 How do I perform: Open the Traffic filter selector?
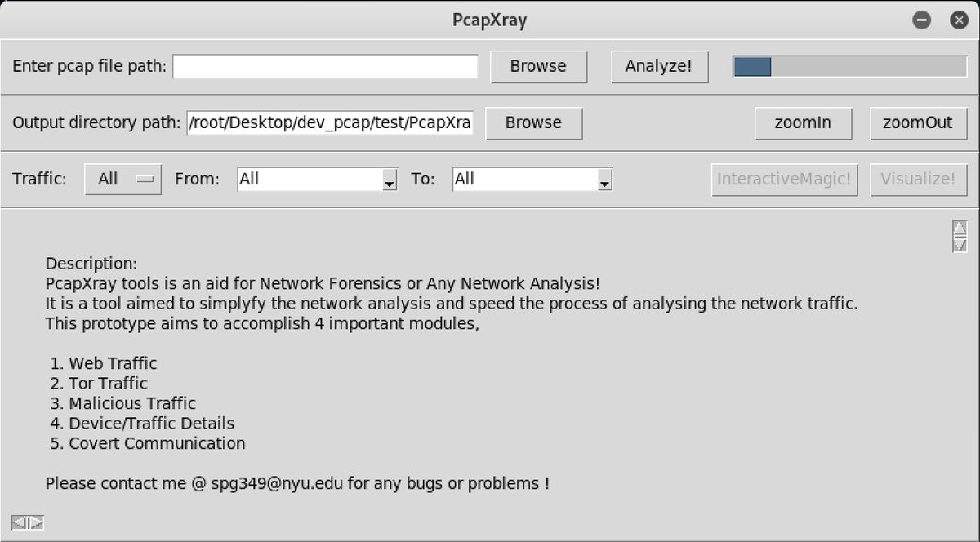122,179
